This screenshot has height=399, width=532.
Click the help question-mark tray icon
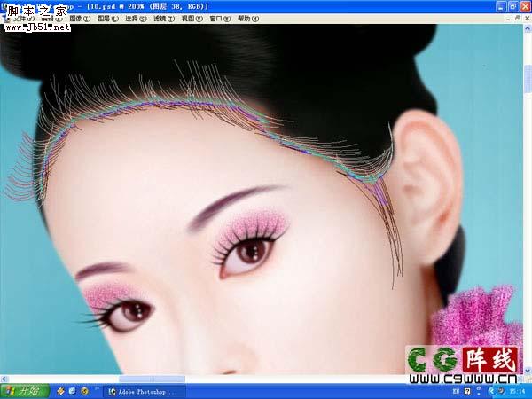point(467,392)
